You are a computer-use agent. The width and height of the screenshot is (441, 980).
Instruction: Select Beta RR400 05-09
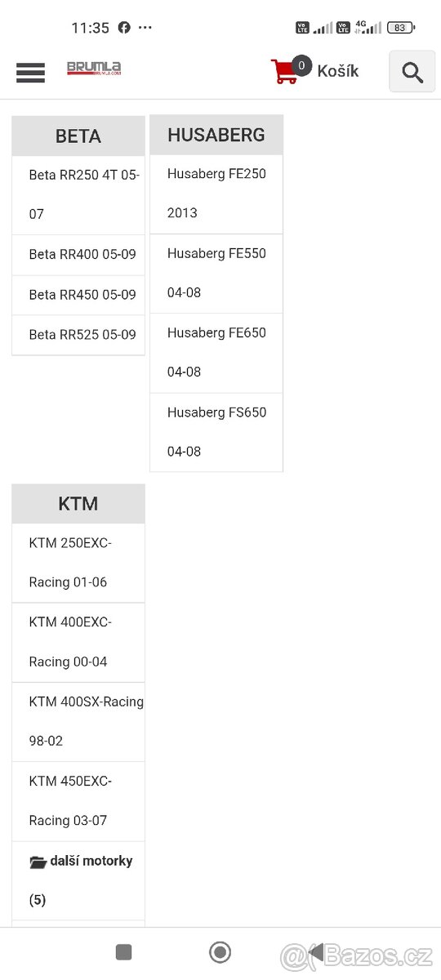pos(79,255)
